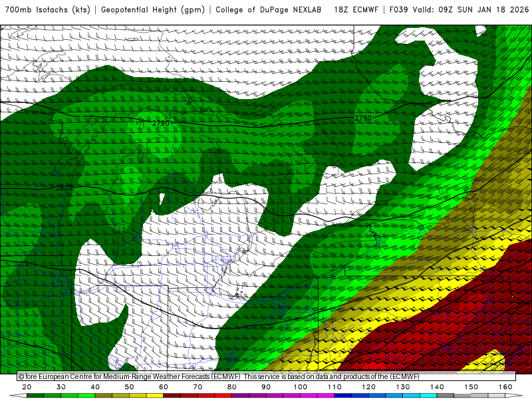Pick the bright yellow swatch just before 60
Image resolution: width=532 pixels, height=399 pixels.
tap(155, 395)
